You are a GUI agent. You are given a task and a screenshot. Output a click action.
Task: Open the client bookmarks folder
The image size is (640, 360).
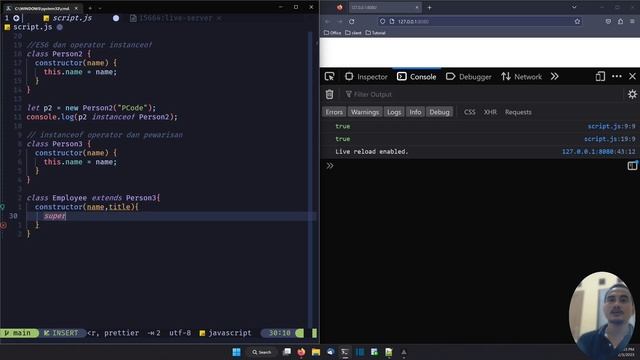(353, 33)
